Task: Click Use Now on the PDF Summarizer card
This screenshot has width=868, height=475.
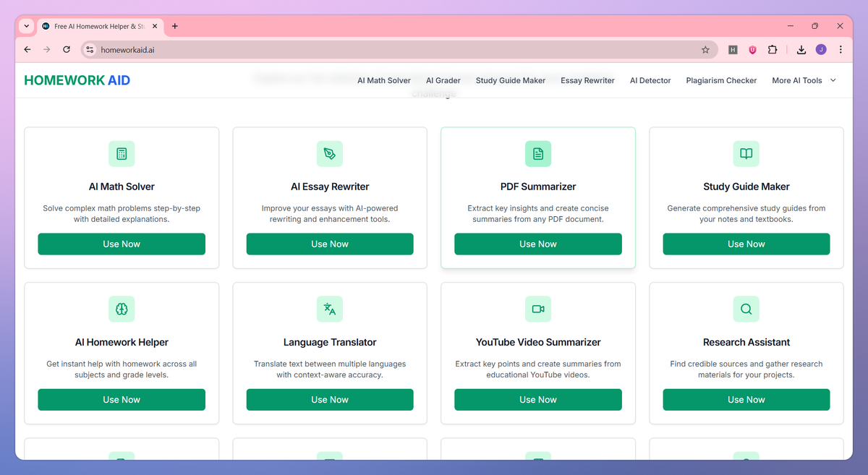Action: coord(538,244)
